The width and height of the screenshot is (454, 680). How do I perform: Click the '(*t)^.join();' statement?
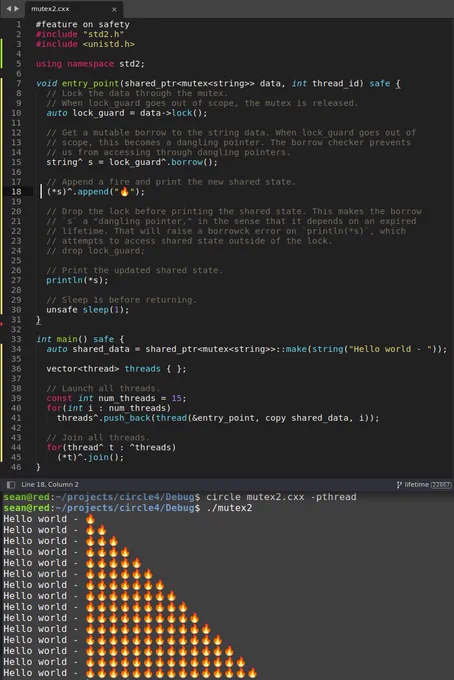coord(90,458)
